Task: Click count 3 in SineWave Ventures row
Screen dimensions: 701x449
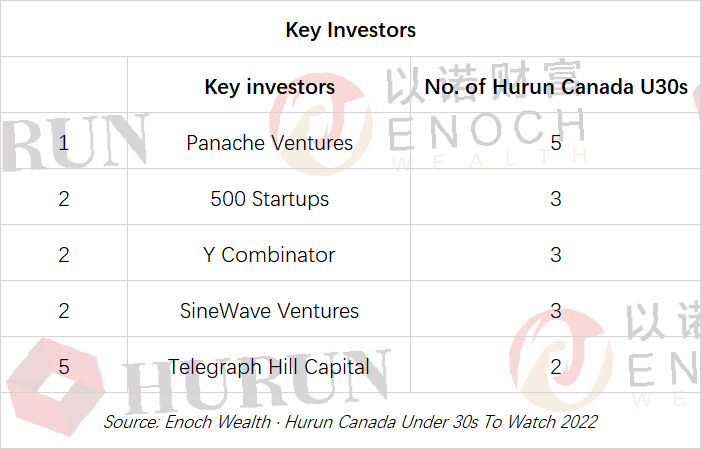Action: coord(556,311)
